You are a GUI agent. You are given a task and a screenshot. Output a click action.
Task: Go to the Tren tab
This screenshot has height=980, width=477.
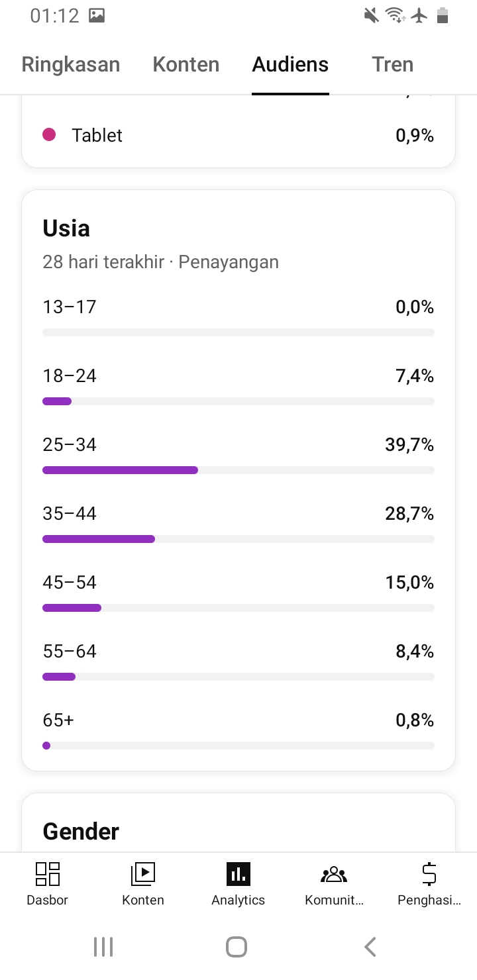[x=393, y=64]
